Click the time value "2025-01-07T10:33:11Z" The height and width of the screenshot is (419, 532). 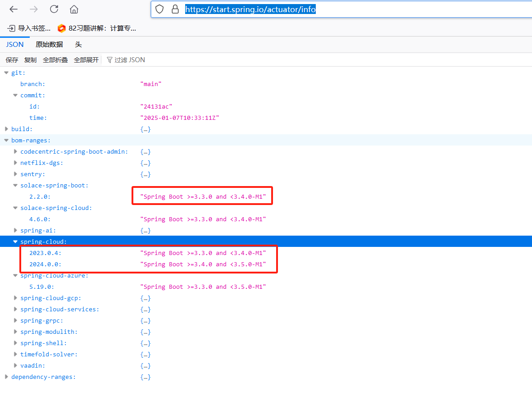tap(179, 118)
